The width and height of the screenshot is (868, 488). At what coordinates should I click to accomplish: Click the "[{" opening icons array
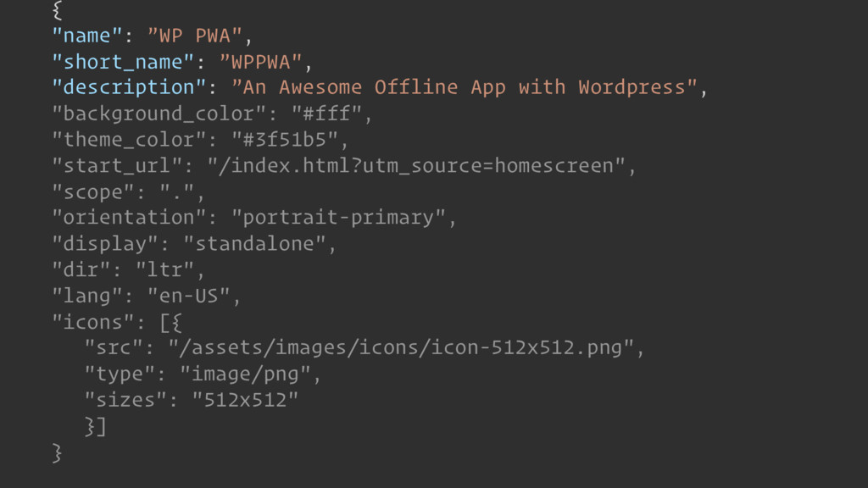tap(170, 322)
